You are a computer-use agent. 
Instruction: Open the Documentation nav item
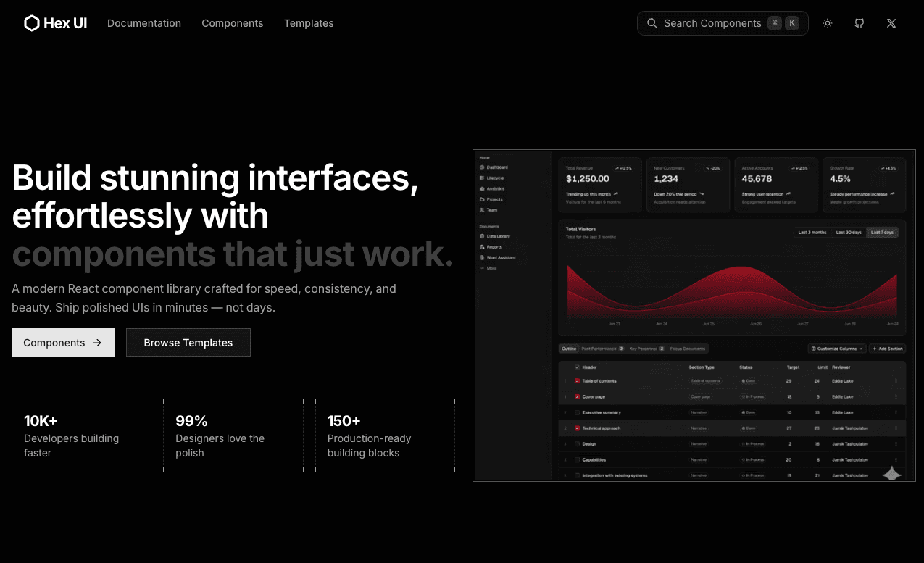144,23
